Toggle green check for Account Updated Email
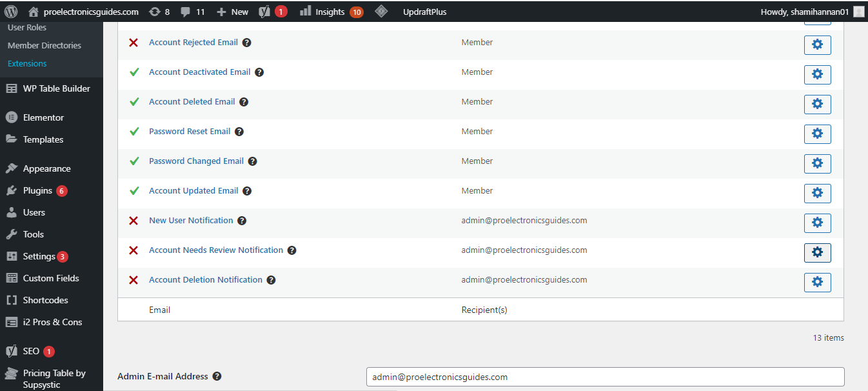This screenshot has height=391, width=868. 134,191
